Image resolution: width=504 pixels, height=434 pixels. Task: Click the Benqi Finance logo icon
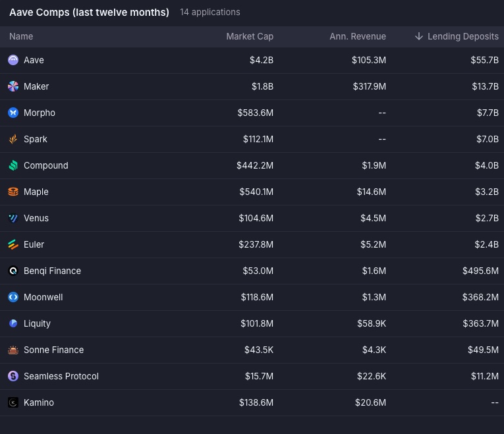point(13,271)
